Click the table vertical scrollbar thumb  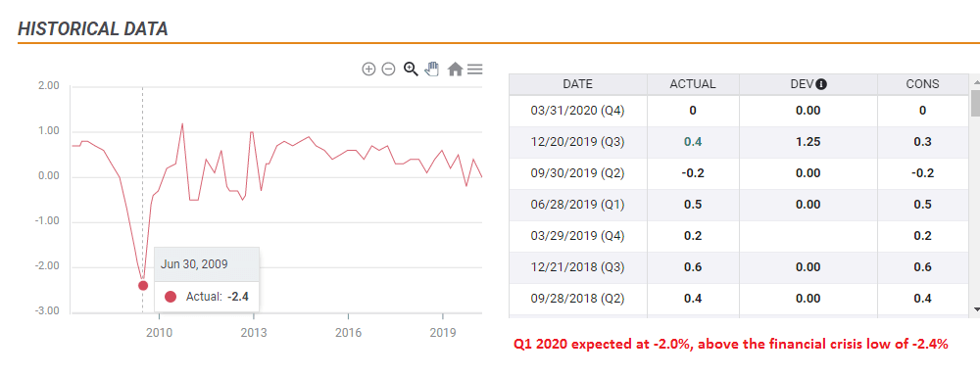pyautogui.click(x=975, y=103)
